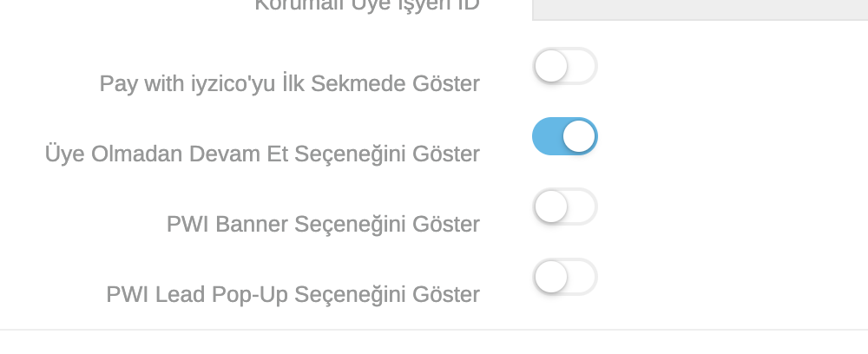Image resolution: width=868 pixels, height=354 pixels.
Task: Disable Üye Olmadan Devam Et Seçeneğini Göster toggle
Action: (564, 136)
